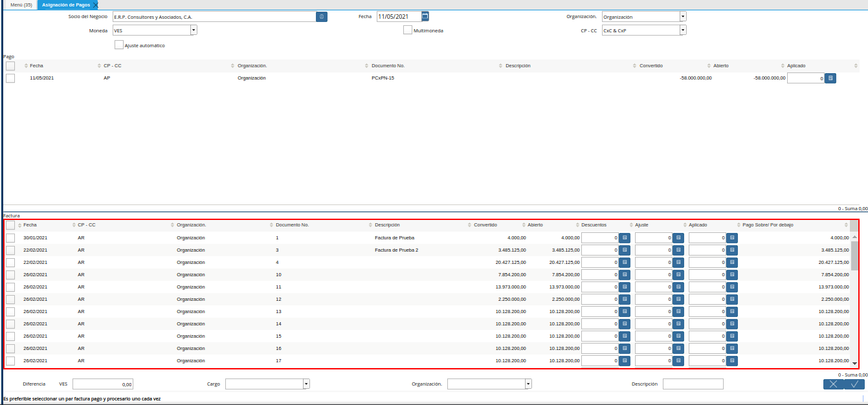
Task: Click the bottom Descripción input field
Action: [x=693, y=384]
